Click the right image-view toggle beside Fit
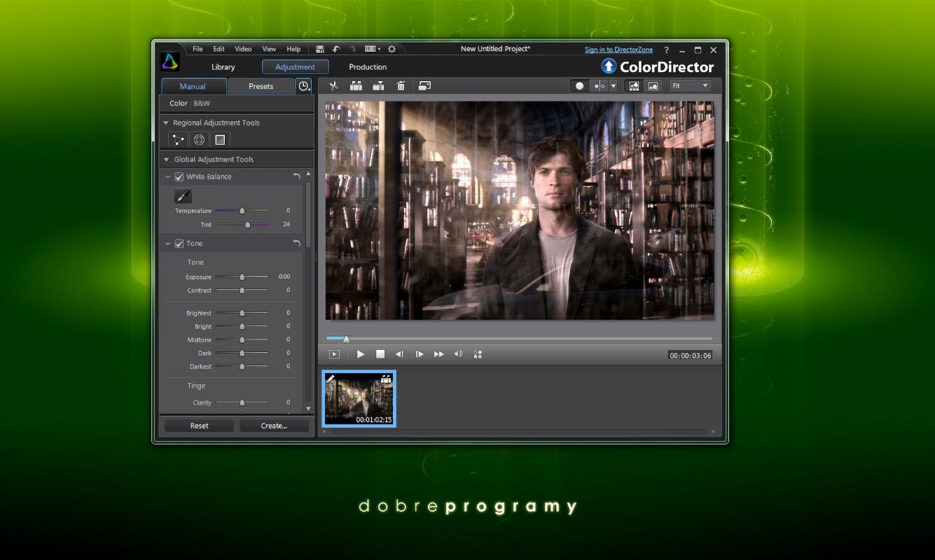 point(653,86)
